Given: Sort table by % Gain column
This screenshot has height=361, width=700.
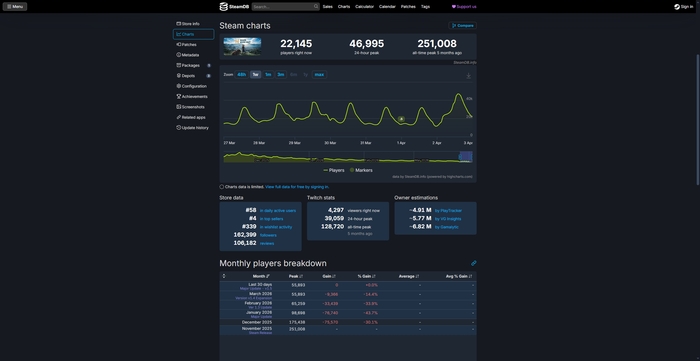Looking at the screenshot, I should [x=367, y=276].
